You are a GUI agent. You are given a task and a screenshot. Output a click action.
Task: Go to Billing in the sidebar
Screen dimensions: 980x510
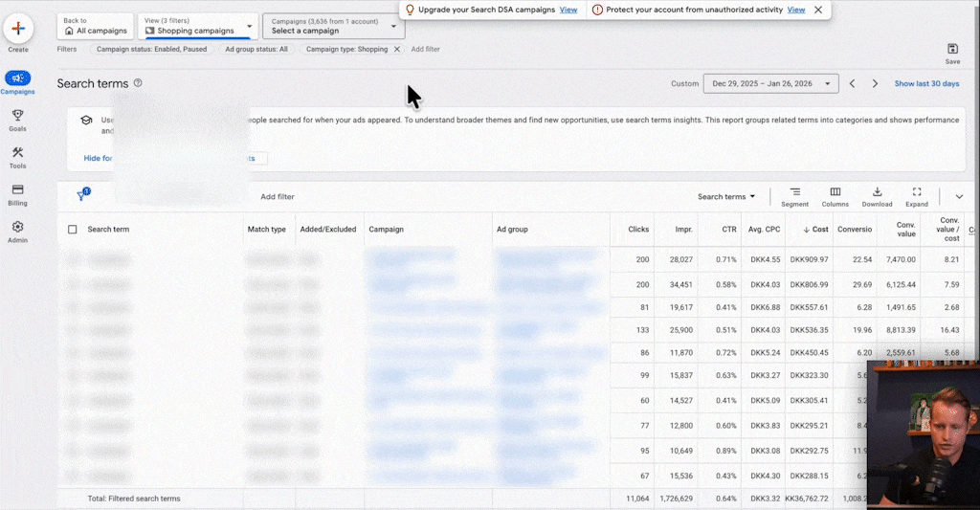tap(17, 194)
